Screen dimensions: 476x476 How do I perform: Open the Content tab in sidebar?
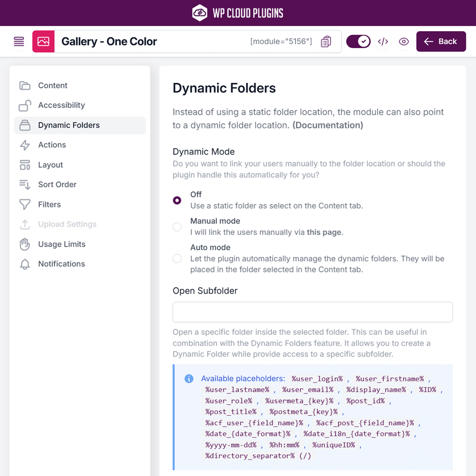[52, 85]
